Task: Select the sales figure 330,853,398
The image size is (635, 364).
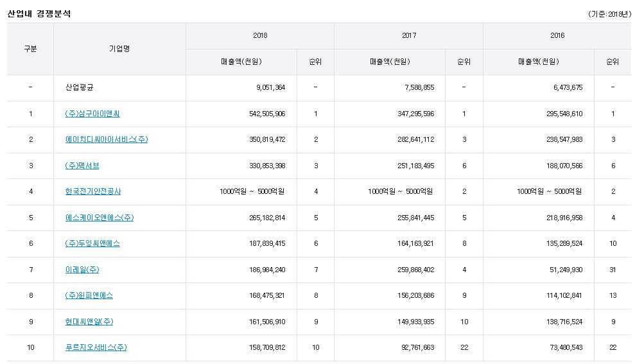Action: 267,166
